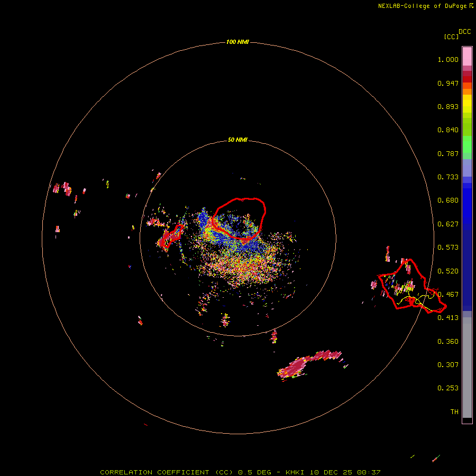Click the TH threshold label
The image size is (476, 476).
(x=454, y=412)
